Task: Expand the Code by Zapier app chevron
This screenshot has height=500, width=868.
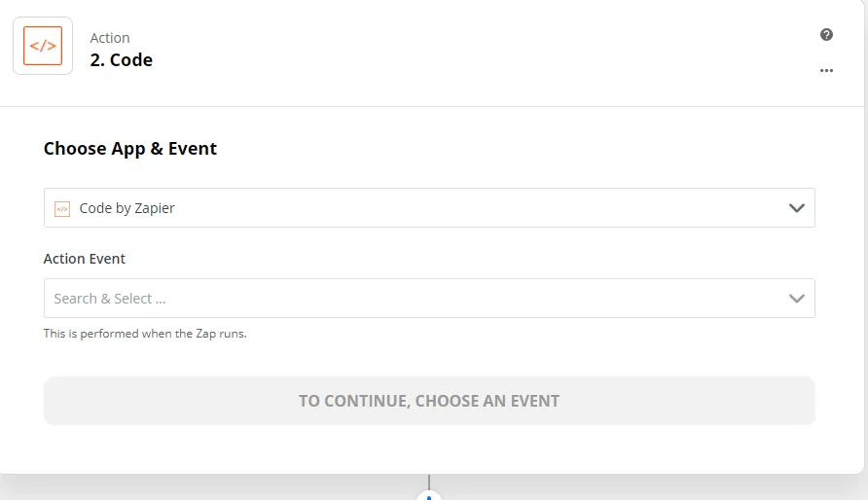Action: (x=797, y=208)
